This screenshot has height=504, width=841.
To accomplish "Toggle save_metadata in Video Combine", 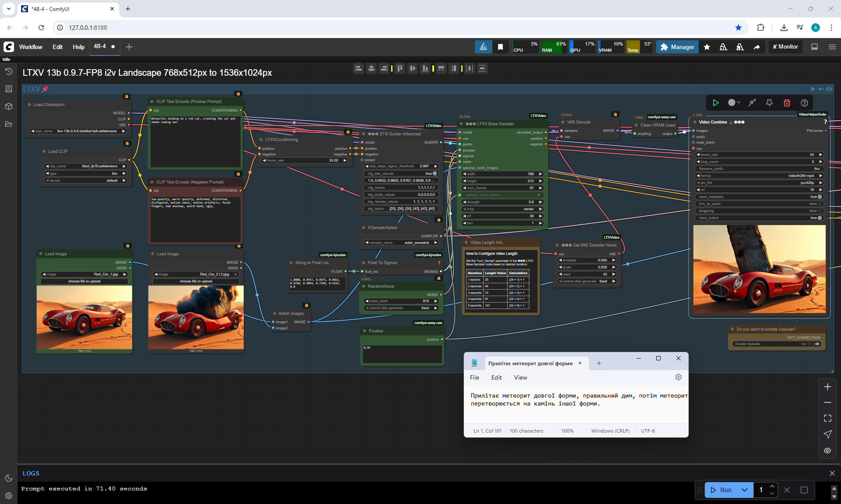I will pyautogui.click(x=819, y=197).
